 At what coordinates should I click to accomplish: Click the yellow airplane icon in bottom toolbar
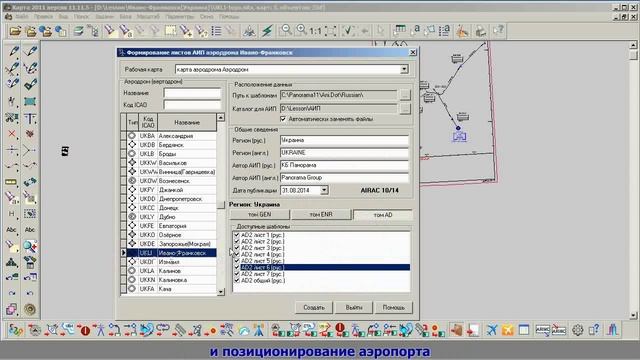pyautogui.click(x=507, y=330)
